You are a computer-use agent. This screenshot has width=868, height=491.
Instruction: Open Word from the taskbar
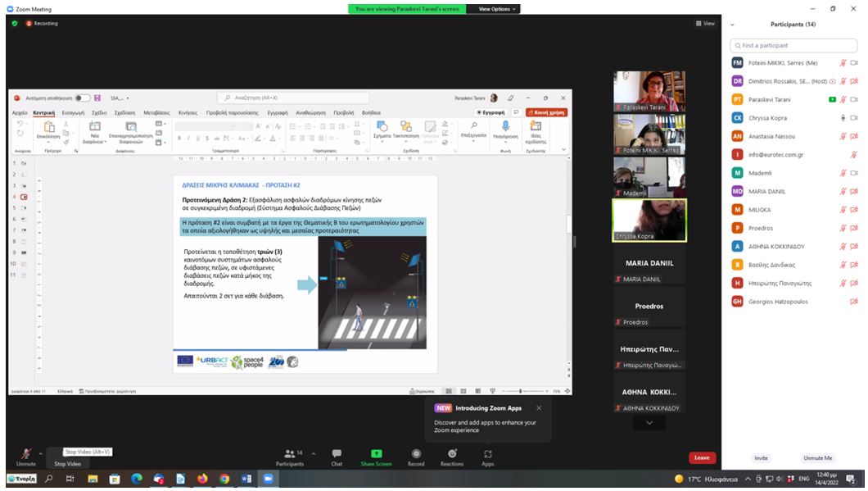coord(246,478)
